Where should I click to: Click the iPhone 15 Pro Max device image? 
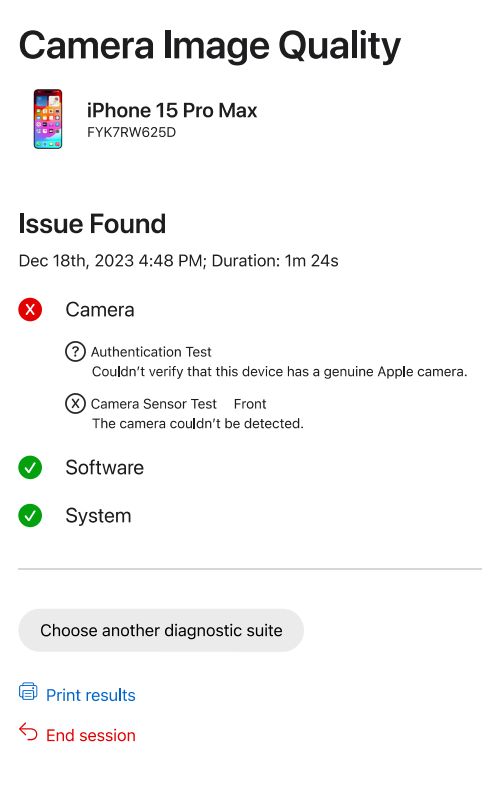[x=48, y=119]
